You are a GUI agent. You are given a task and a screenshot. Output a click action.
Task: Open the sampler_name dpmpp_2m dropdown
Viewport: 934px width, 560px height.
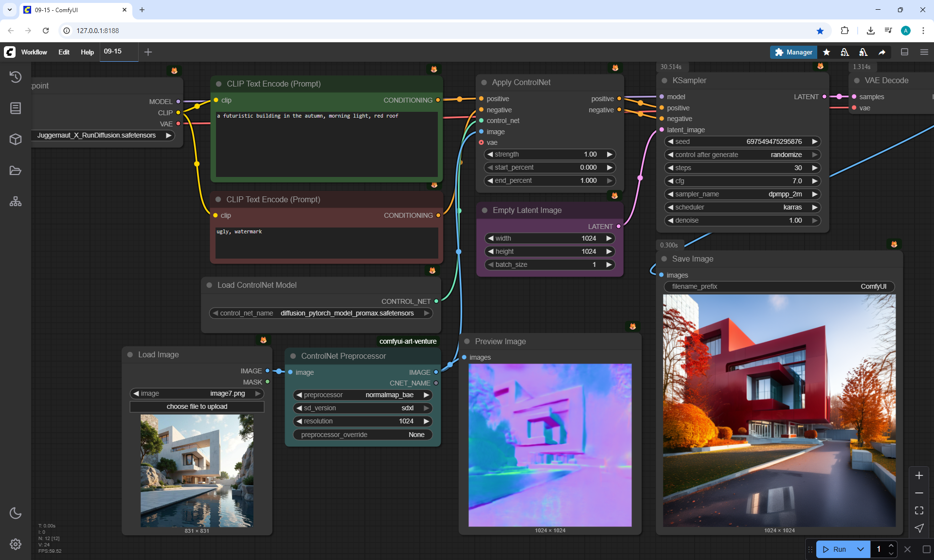click(742, 194)
